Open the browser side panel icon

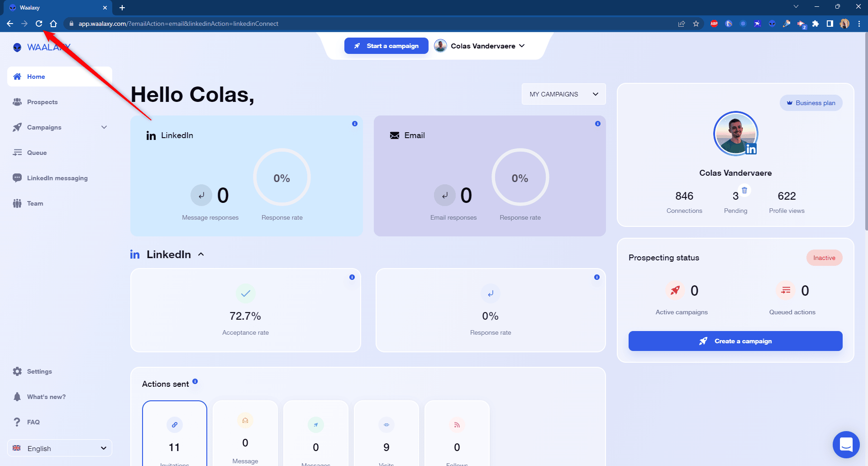[x=830, y=24]
